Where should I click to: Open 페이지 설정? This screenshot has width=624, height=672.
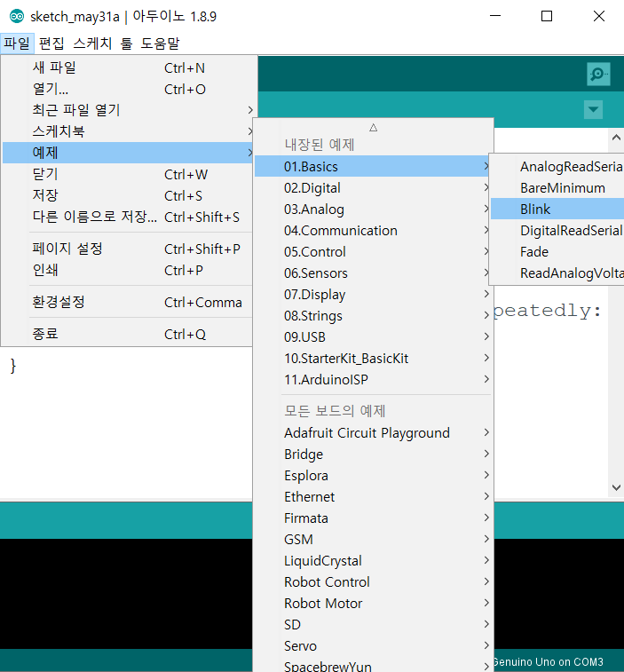pos(128,249)
